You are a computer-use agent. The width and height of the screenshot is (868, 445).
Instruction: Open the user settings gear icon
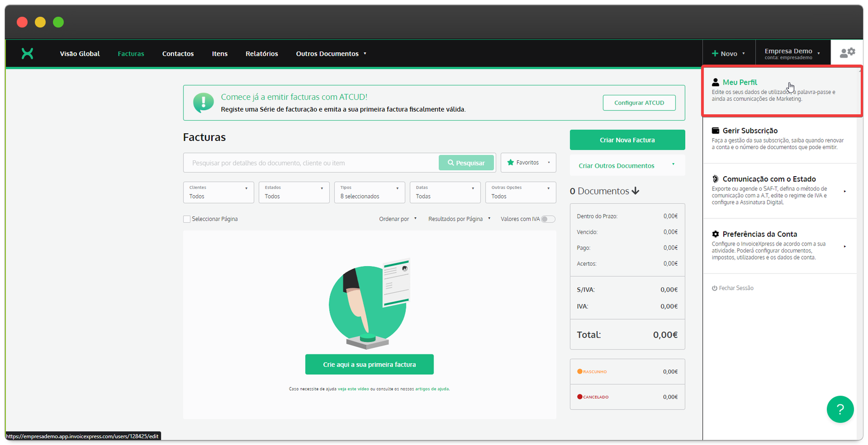(x=847, y=53)
